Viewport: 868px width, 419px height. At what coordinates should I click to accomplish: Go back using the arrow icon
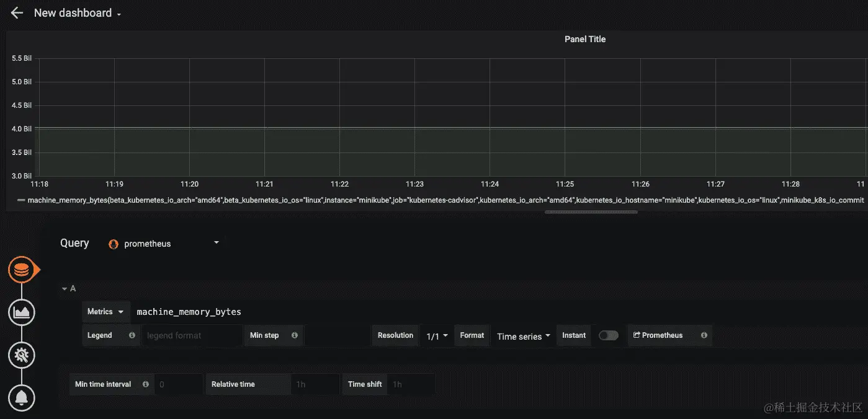[17, 13]
